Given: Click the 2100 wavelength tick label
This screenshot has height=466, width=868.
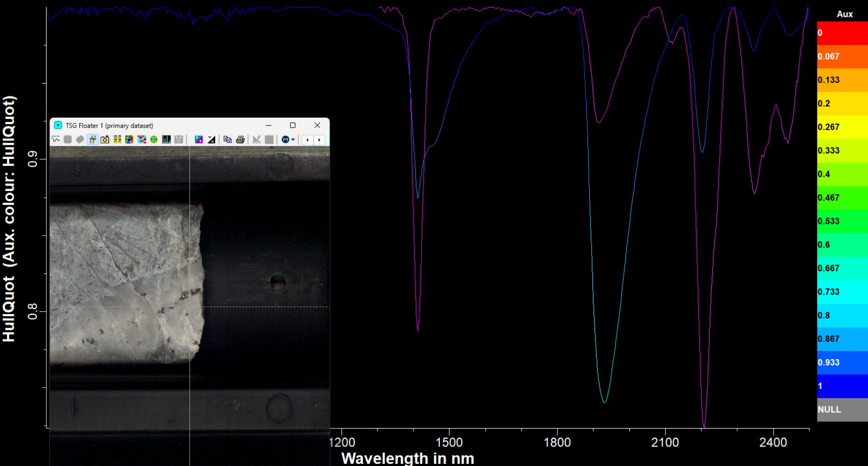Looking at the screenshot, I should click(x=665, y=442).
